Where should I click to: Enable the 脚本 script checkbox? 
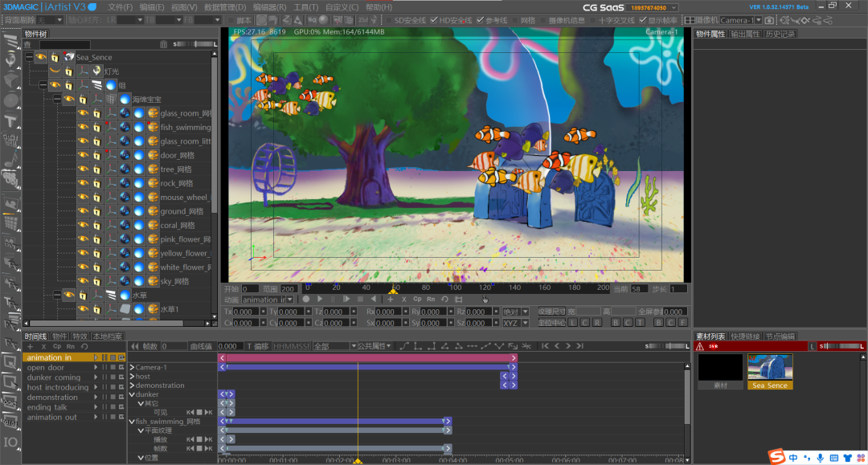point(231,20)
